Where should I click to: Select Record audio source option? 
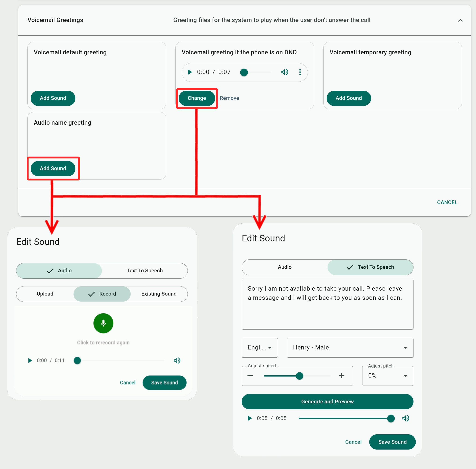[x=102, y=294]
